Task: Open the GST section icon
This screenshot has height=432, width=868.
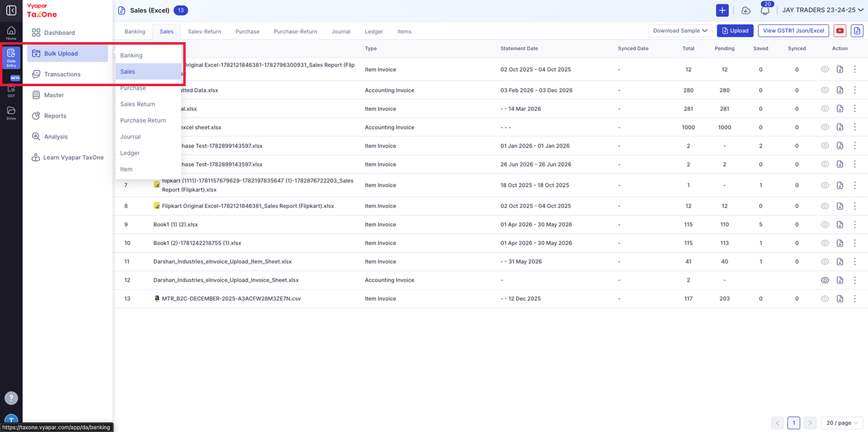Action: coord(11,91)
